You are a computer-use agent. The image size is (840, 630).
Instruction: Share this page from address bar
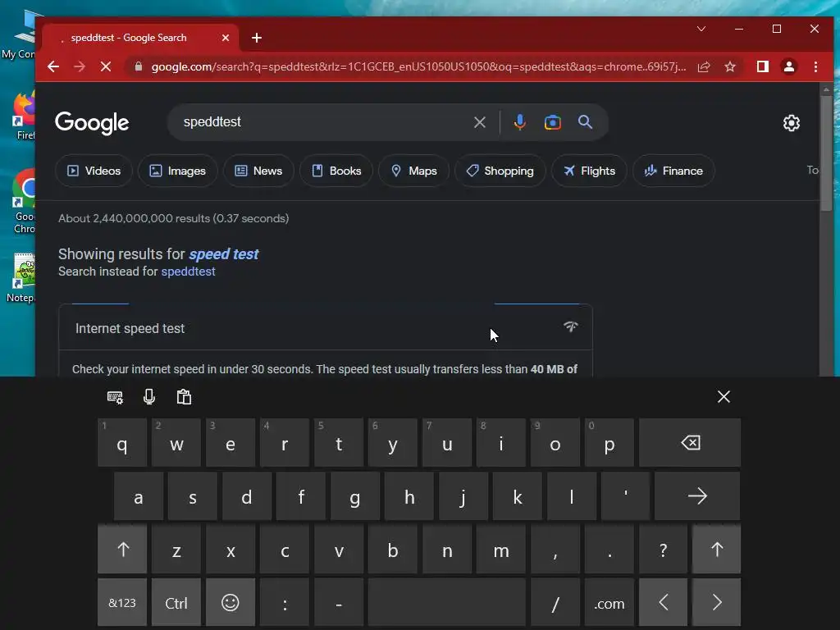[x=704, y=66]
